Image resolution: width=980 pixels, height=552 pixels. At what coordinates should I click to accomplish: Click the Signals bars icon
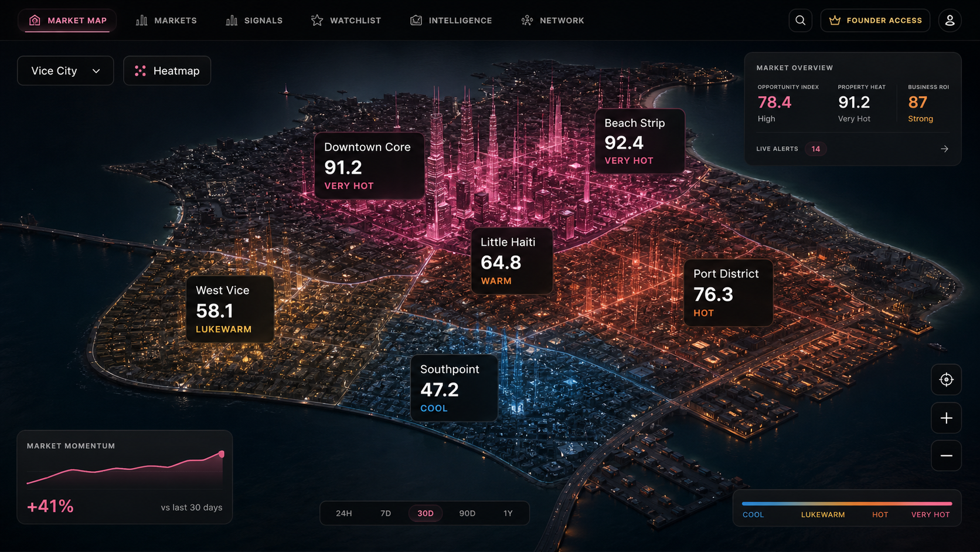tap(232, 21)
